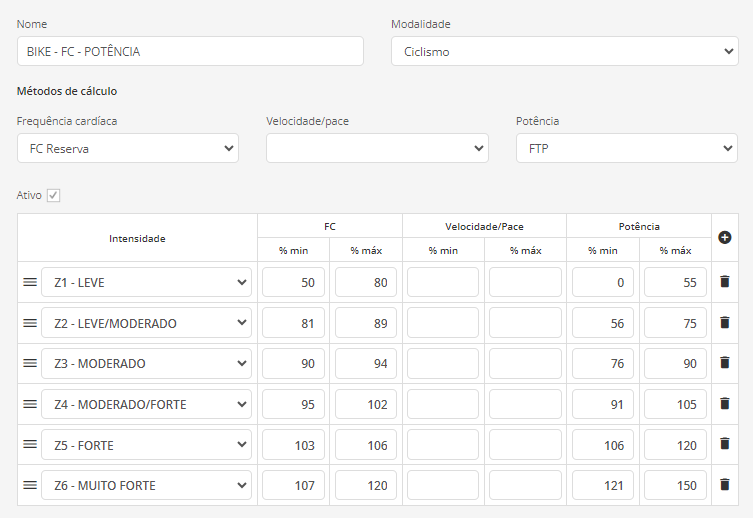
Task: Open the Z4 - MODERADO/FORTE intensity dropdown
Action: [x=146, y=404]
